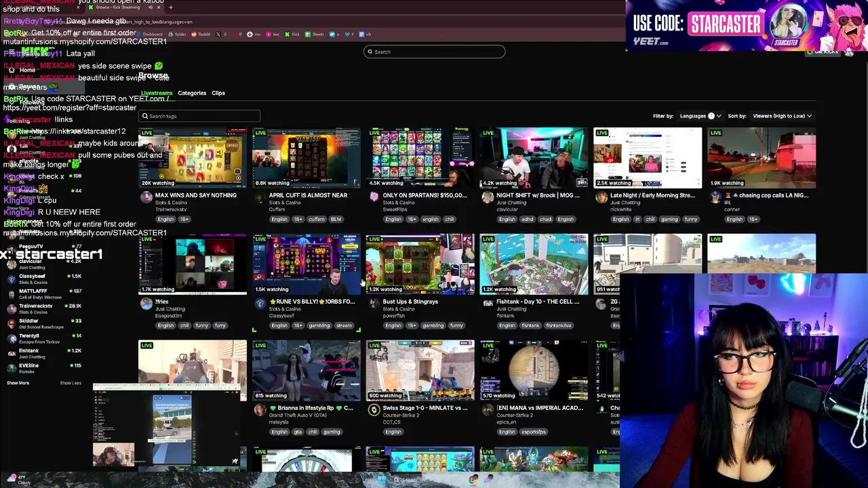Open MAX WINS AND SAY NOTHING stream thumbnail
The height and width of the screenshot is (488, 868).
click(x=193, y=158)
